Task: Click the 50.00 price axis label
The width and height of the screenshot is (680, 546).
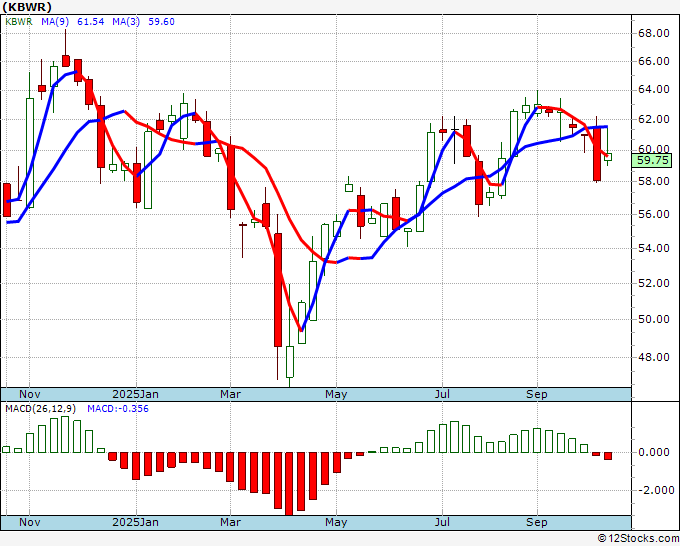Action: coord(654,319)
